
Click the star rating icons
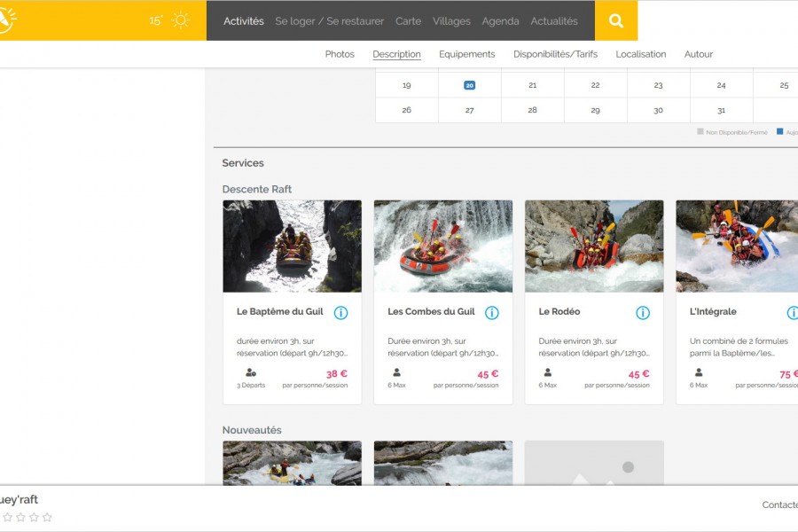tap(27, 517)
